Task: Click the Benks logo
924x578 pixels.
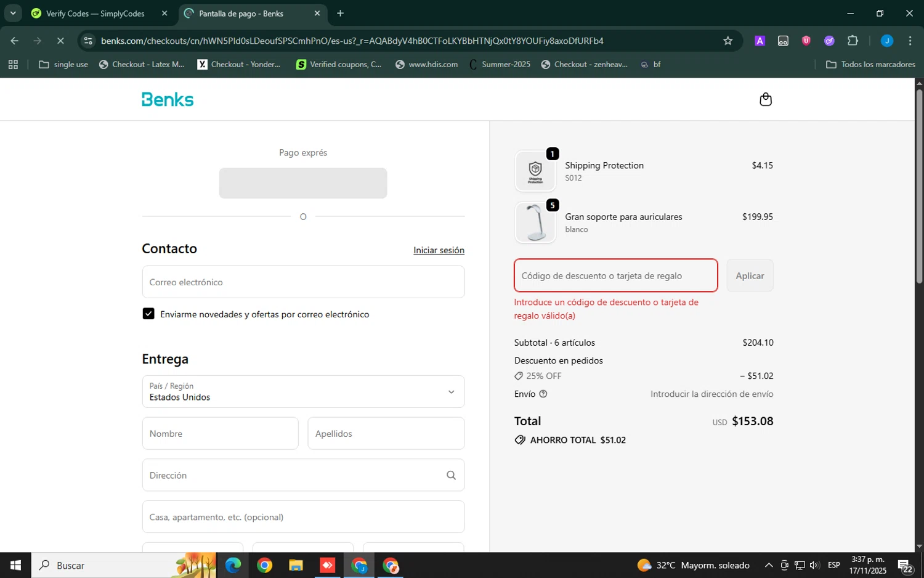Action: click(168, 99)
